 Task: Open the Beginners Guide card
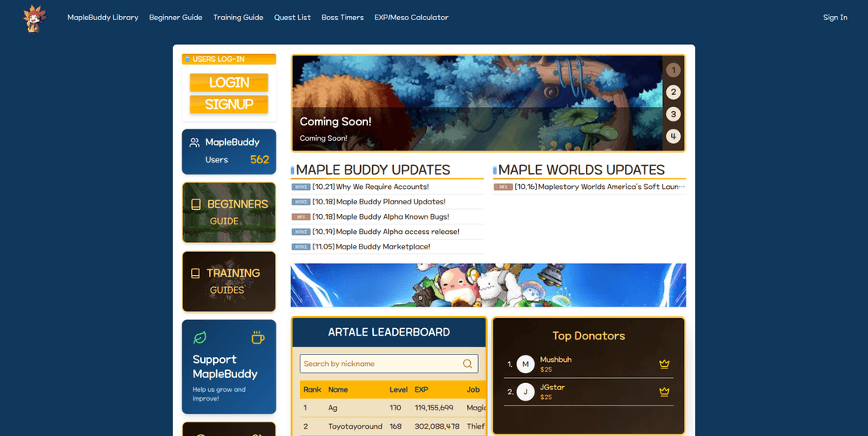pos(228,212)
